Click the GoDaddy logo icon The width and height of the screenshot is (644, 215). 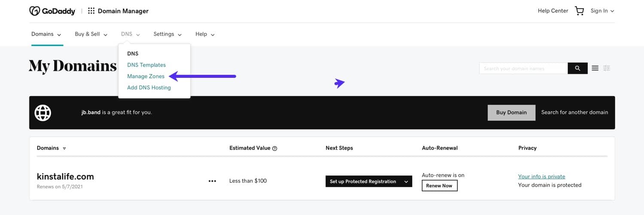pos(35,11)
